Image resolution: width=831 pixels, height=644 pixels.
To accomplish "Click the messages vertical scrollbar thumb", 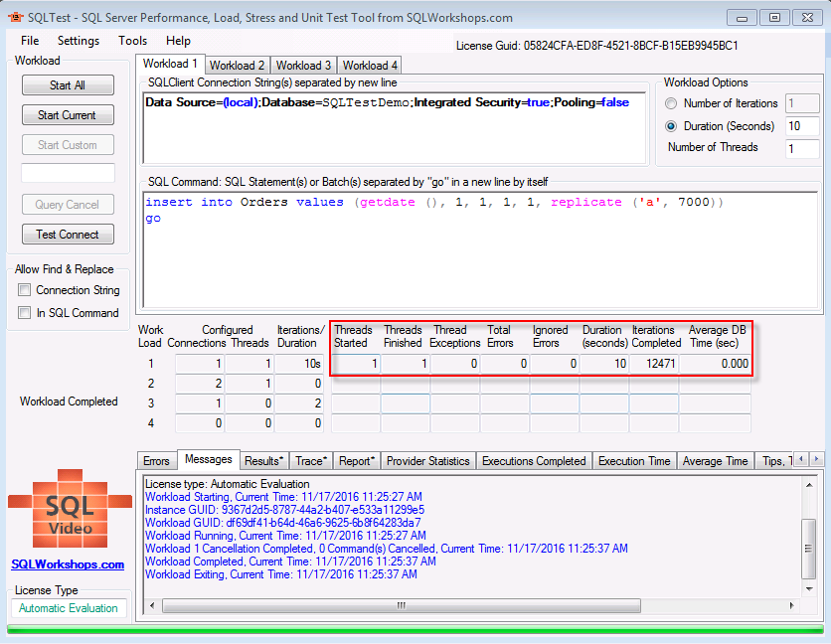I will click(x=809, y=550).
